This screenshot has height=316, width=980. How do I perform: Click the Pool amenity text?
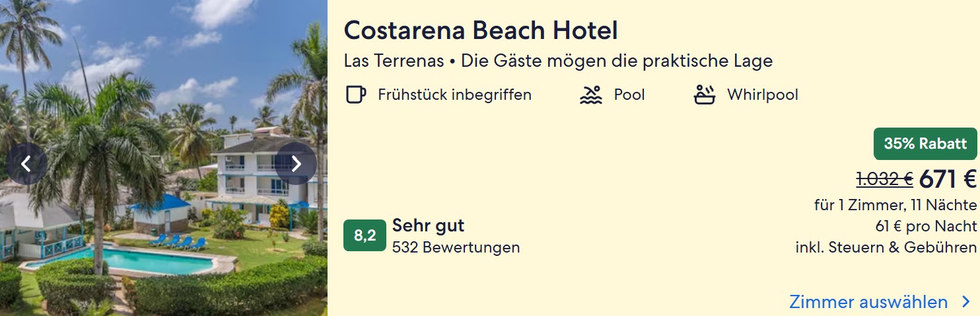pyautogui.click(x=629, y=95)
